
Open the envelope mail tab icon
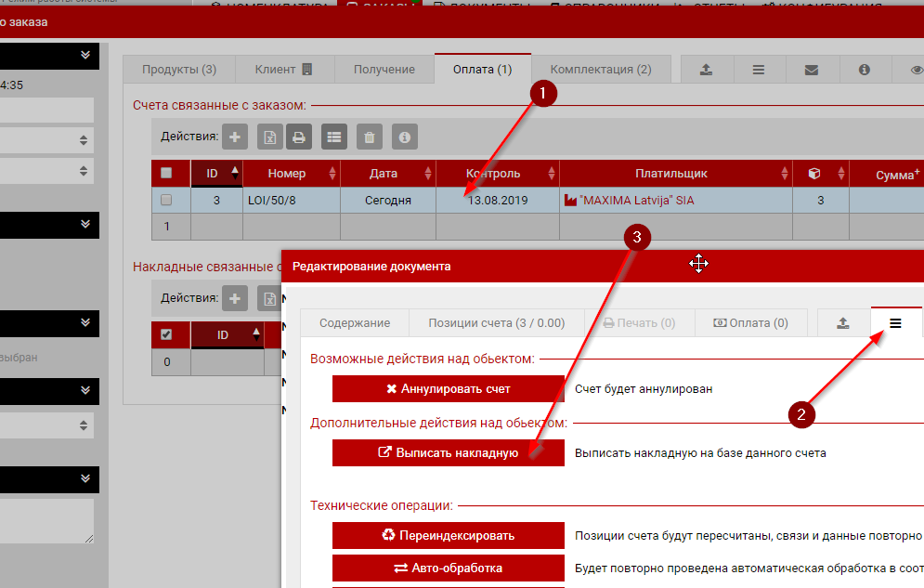point(812,70)
